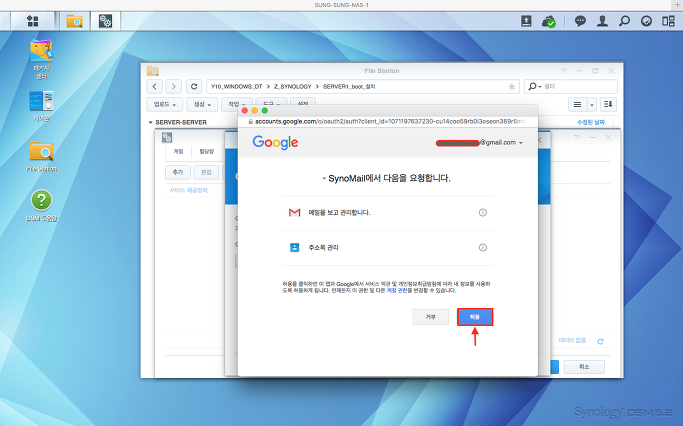Click the SERVER1_boot_설치 breadcrumb segment
Screen dimensions: 683x426
pyautogui.click(x=349, y=87)
